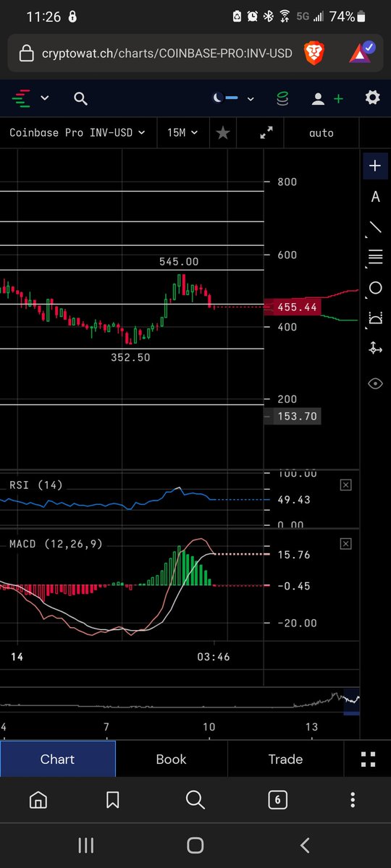Open the settings gear in the app header

[x=372, y=98]
